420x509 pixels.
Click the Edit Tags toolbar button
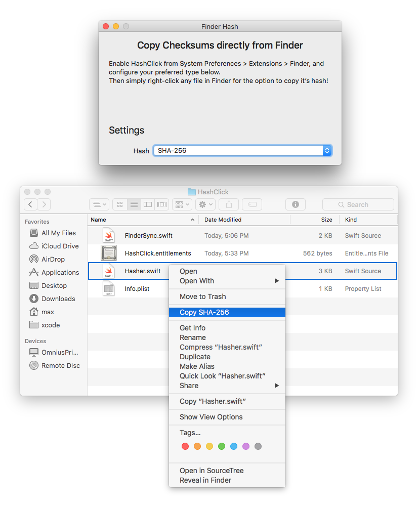coord(252,204)
